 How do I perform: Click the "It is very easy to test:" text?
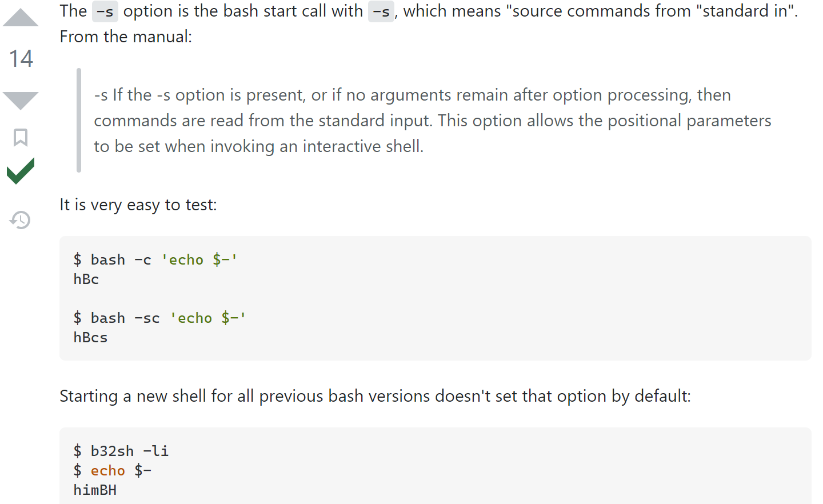[138, 205]
